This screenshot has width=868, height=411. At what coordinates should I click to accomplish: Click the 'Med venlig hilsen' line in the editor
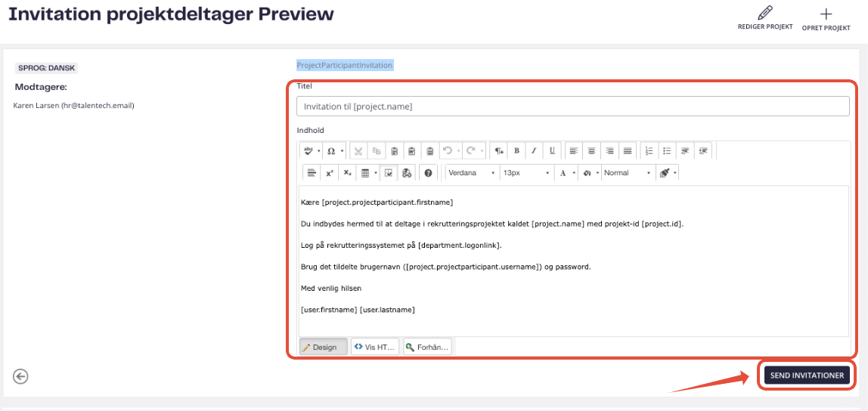pos(331,288)
